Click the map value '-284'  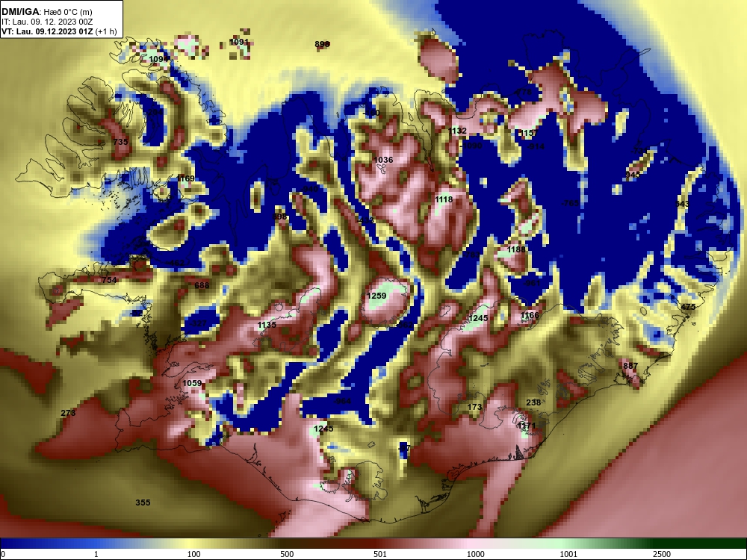(153, 112)
